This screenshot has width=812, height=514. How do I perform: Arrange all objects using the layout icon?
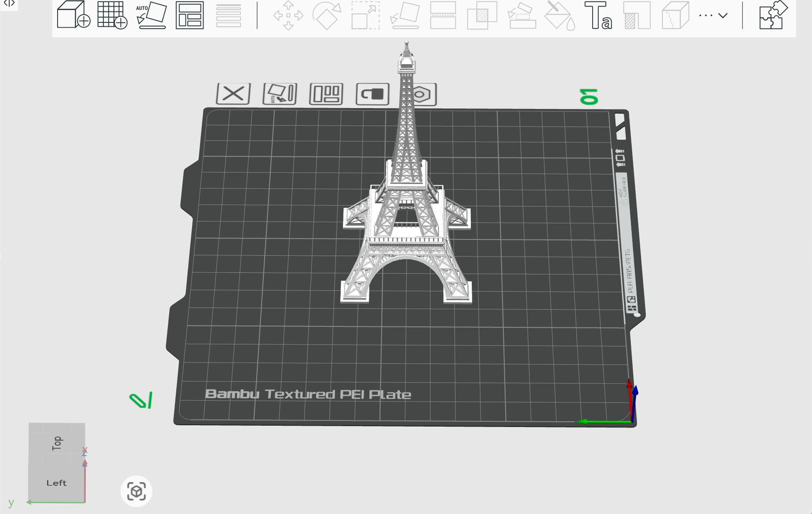point(189,15)
